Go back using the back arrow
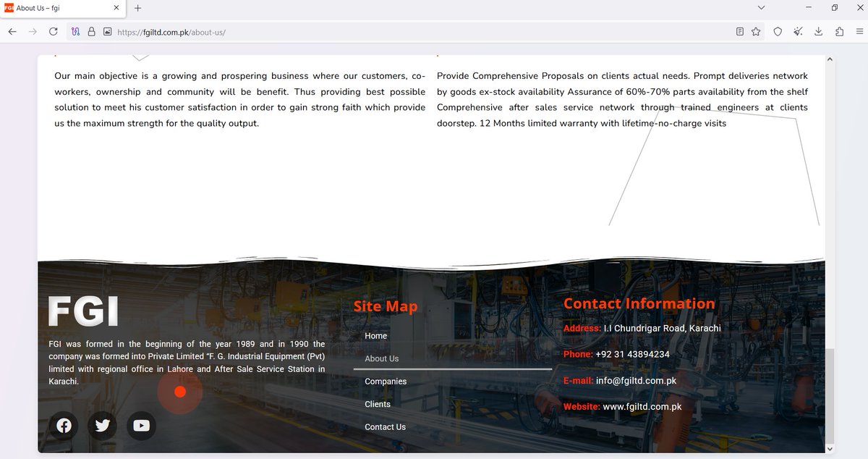 click(x=12, y=31)
